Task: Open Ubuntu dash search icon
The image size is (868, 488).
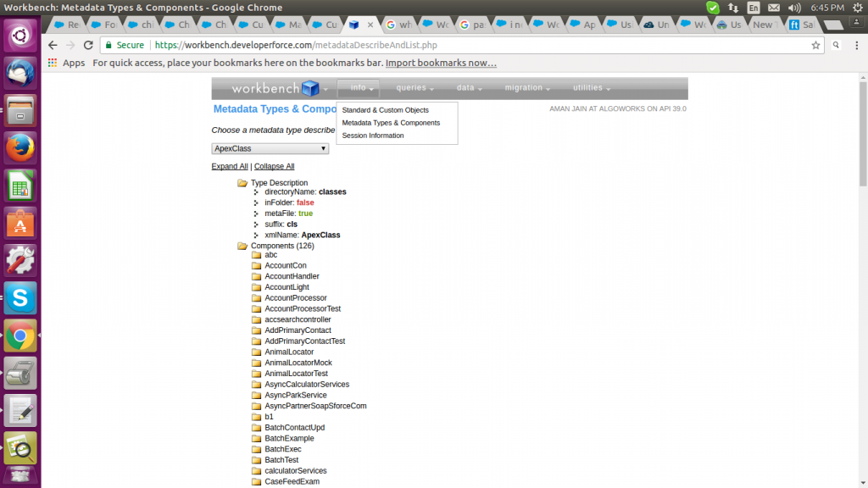Action: (x=20, y=36)
